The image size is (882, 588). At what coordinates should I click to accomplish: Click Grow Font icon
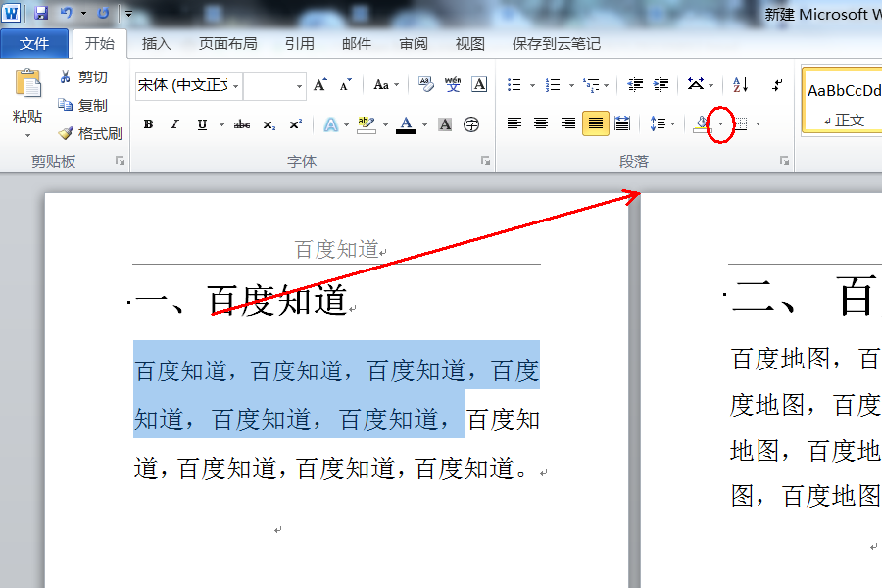point(320,85)
